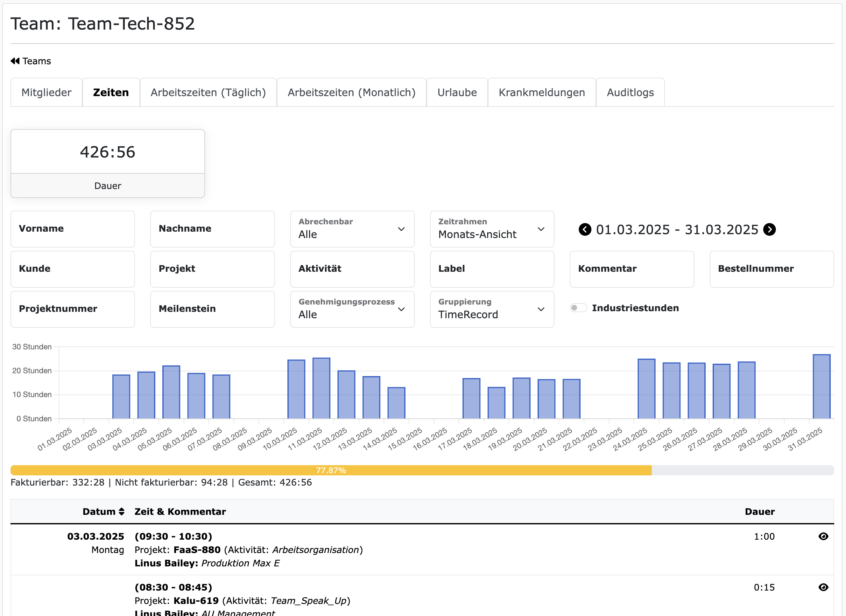Click the Kommentar filter field
Screen dimensions: 846x616
click(x=631, y=269)
